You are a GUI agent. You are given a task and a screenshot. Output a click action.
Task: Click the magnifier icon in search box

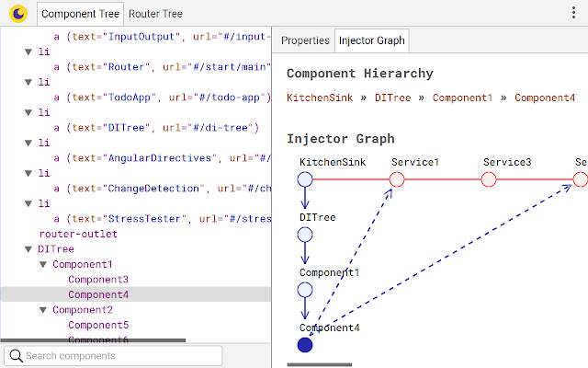(x=16, y=355)
